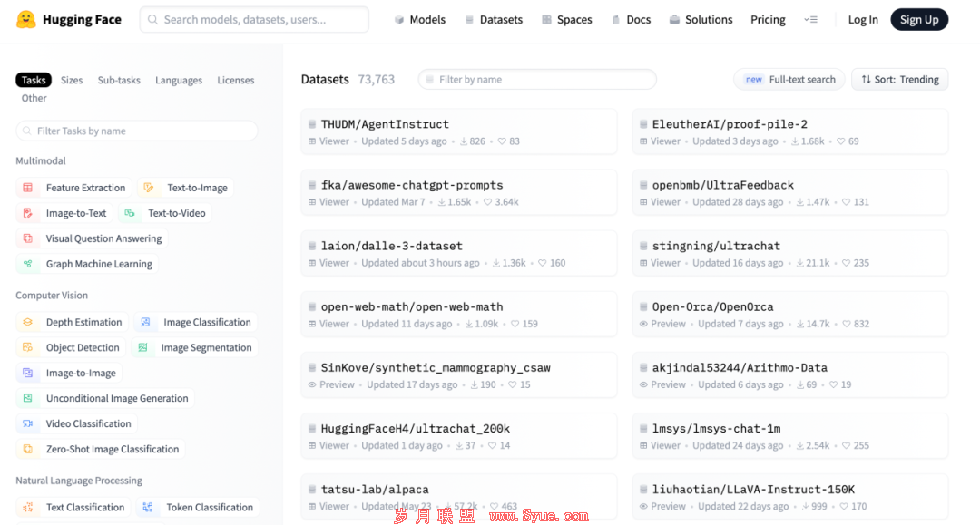
Task: Click the Text-to-Video task icon
Action: (130, 213)
